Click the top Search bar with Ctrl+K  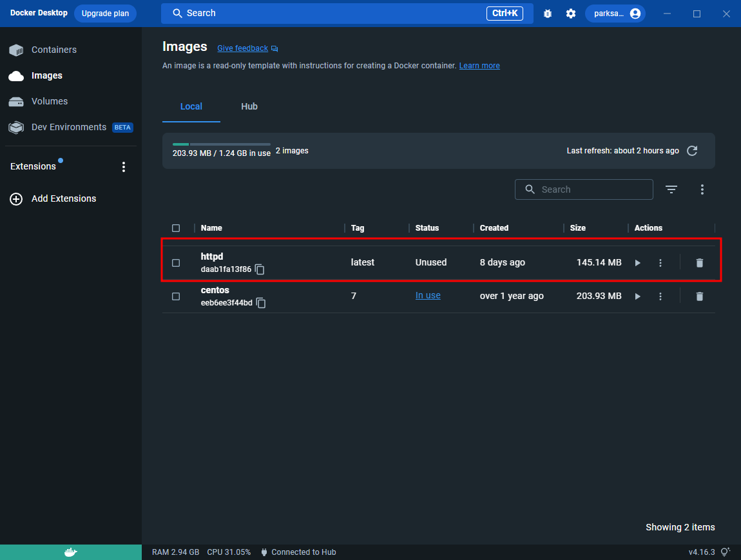(347, 14)
